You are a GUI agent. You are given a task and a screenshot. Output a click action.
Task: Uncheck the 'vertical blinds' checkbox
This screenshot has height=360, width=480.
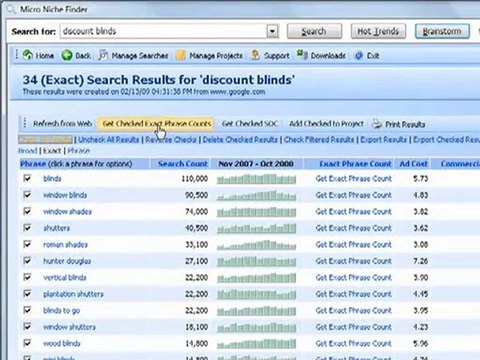click(x=27, y=277)
